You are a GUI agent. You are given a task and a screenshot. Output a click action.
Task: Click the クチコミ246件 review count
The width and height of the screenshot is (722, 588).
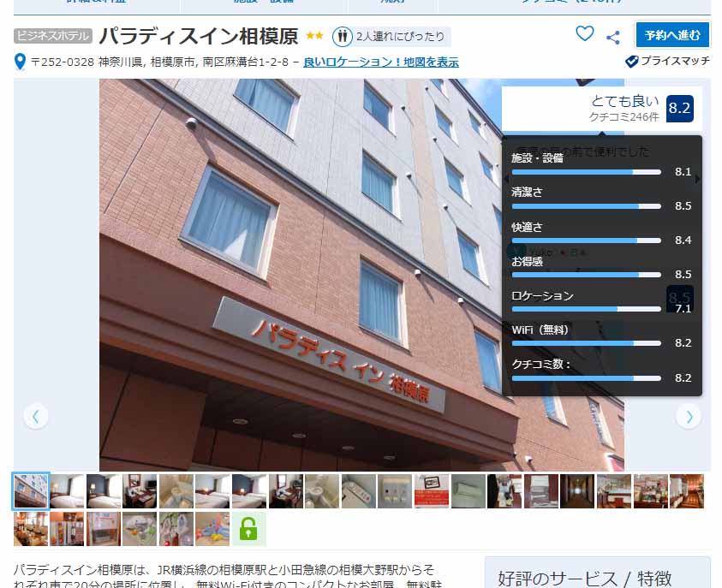click(624, 117)
